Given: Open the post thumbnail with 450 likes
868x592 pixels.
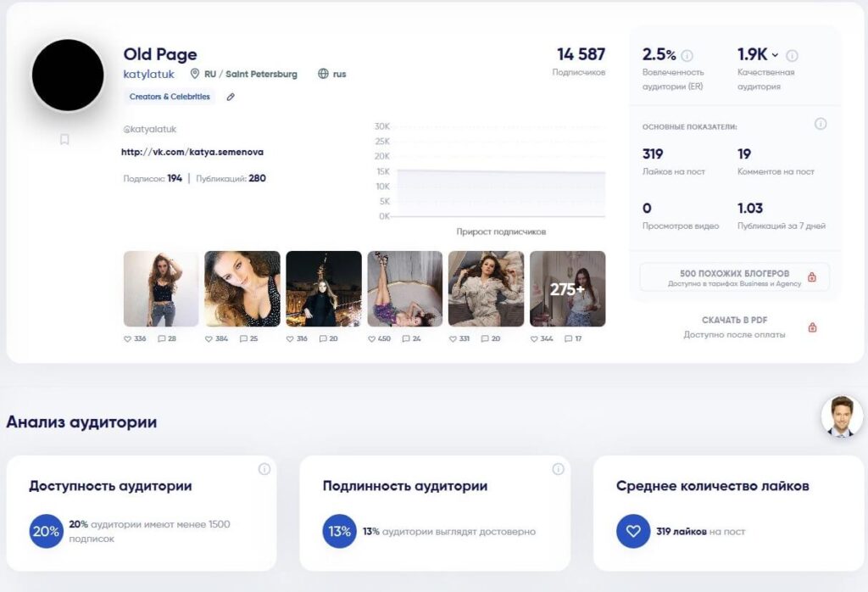Looking at the screenshot, I should (x=405, y=288).
